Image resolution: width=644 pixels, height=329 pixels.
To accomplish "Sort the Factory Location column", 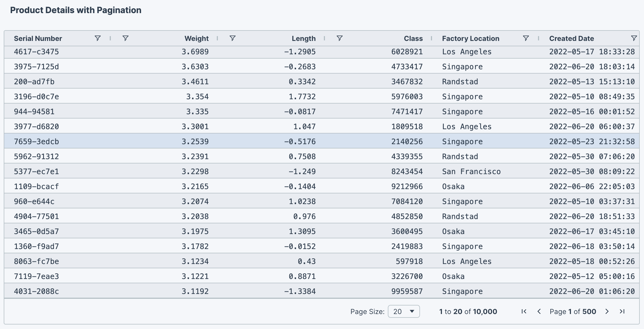I will (471, 38).
